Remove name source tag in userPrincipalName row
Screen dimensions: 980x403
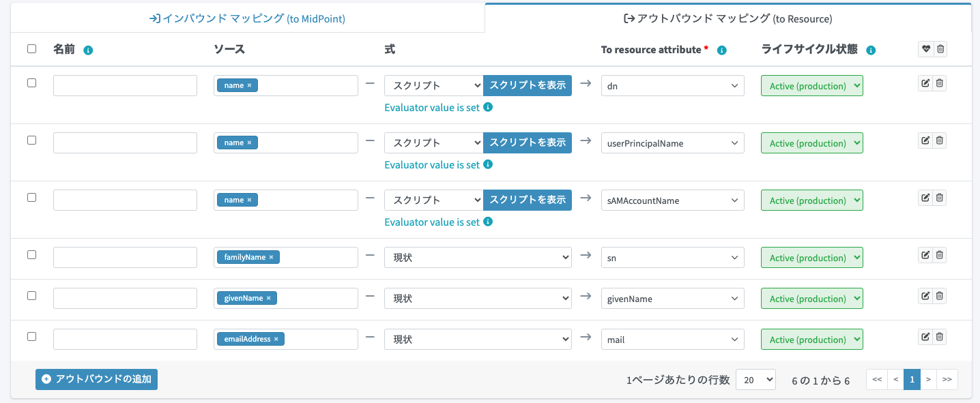click(249, 143)
